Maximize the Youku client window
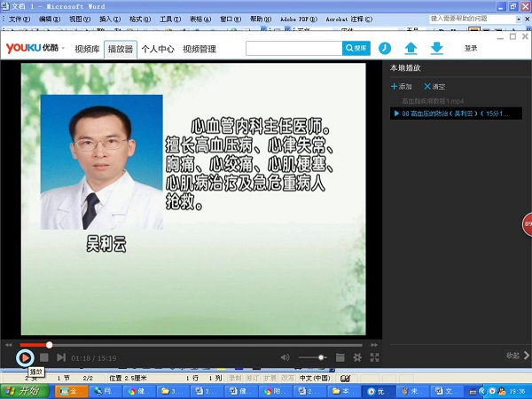Image resolution: width=532 pixels, height=399 pixels. (513, 36)
